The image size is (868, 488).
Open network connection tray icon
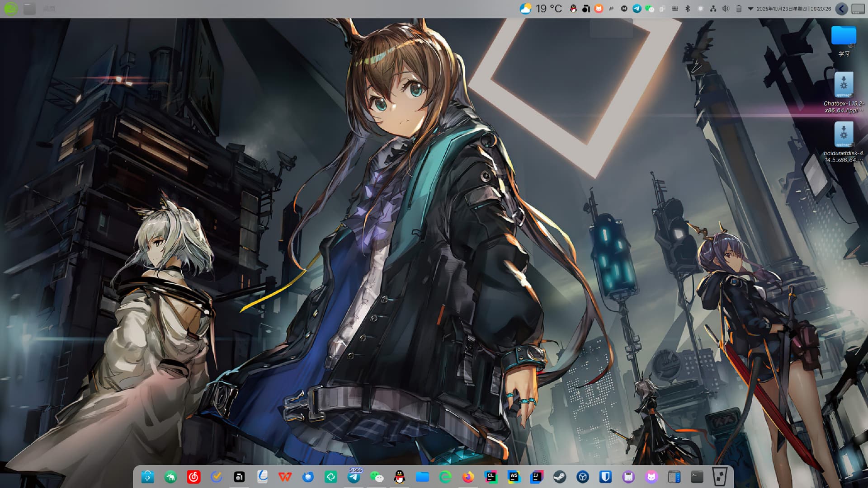[713, 9]
